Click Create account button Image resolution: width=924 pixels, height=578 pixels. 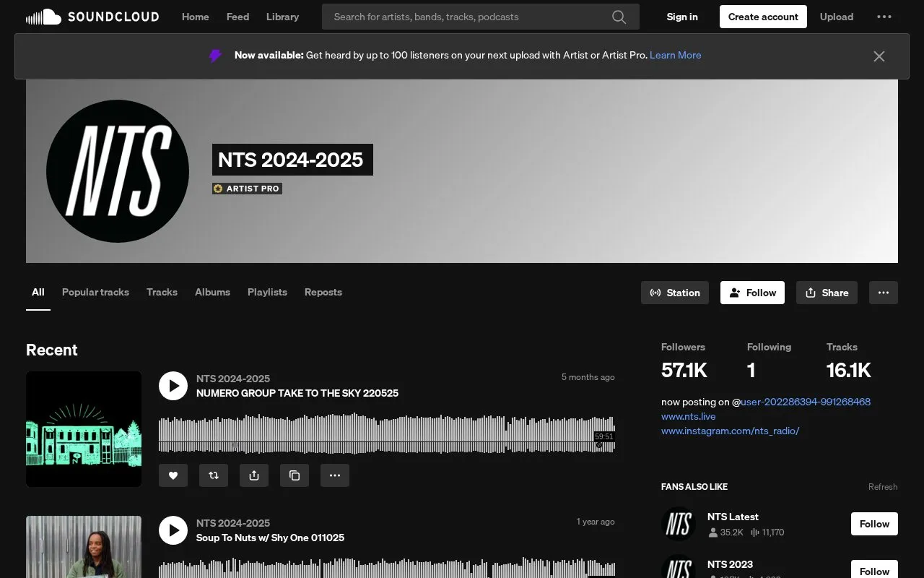click(763, 17)
